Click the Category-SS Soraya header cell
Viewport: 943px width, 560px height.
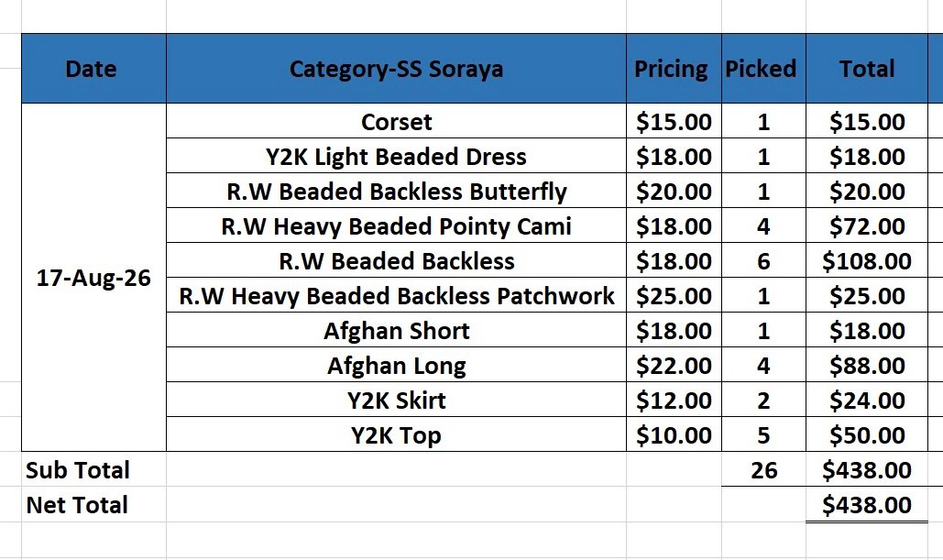point(396,69)
